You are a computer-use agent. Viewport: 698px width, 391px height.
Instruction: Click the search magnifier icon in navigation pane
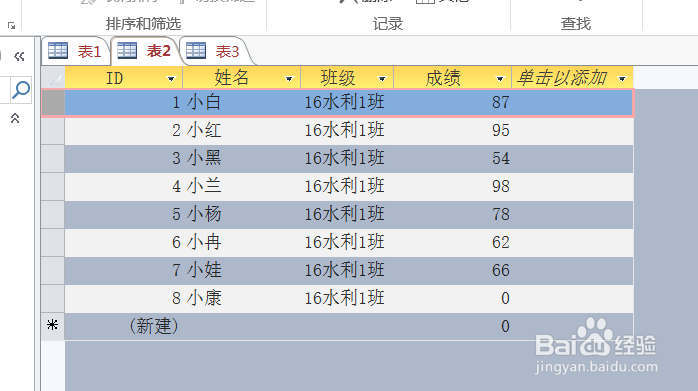(x=20, y=90)
